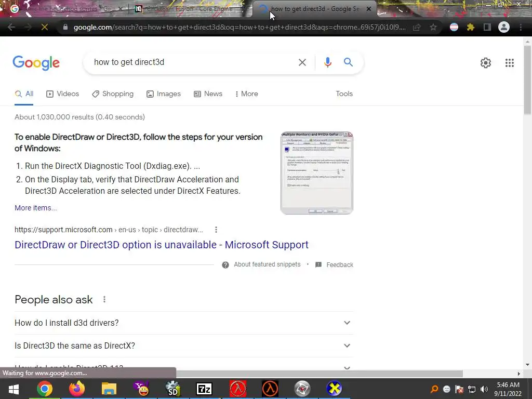532x399 pixels.
Task: Switch to the All results tab
Action: (x=24, y=94)
